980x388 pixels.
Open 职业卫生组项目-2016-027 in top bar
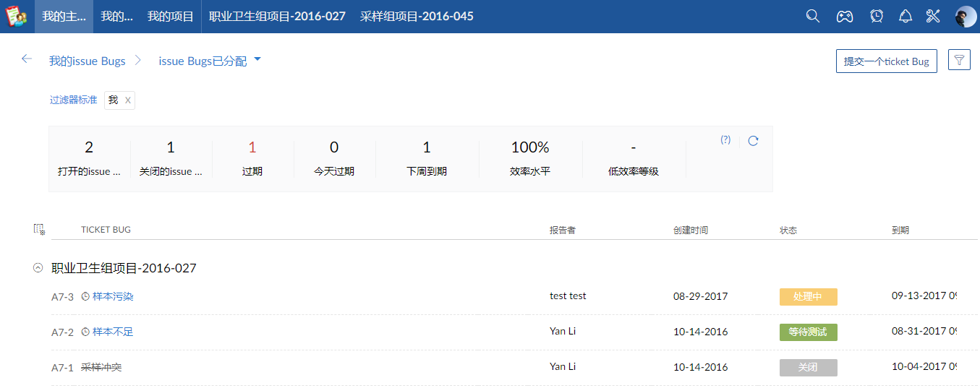[277, 16]
